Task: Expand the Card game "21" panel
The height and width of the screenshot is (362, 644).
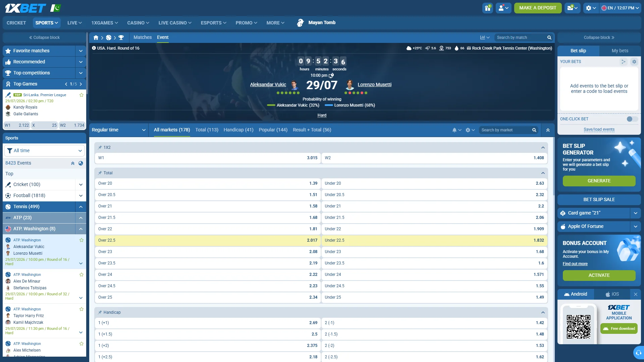Action: pos(636,213)
